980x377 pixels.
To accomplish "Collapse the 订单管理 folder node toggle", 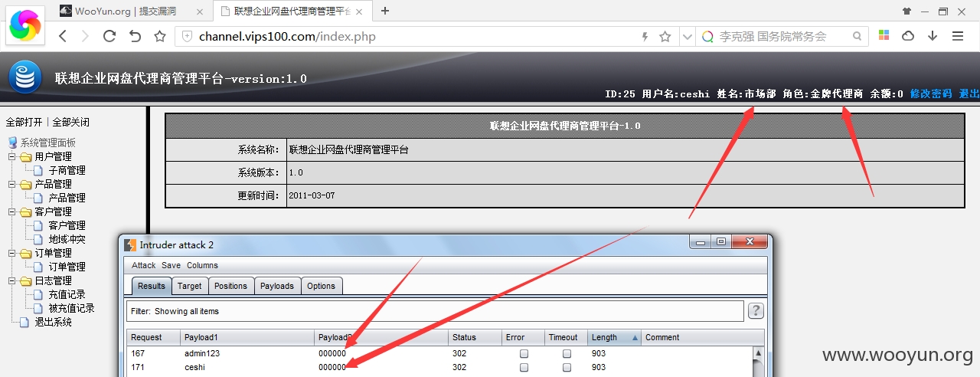I will coord(12,253).
